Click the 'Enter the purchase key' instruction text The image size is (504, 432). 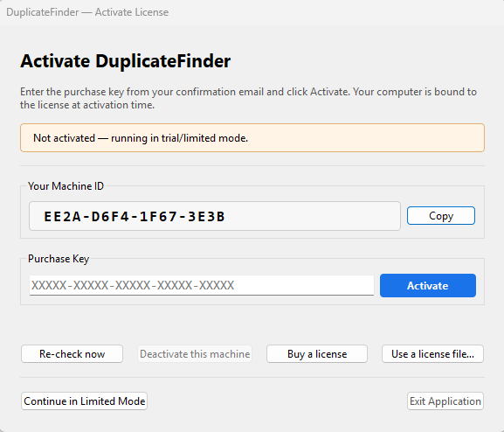(x=248, y=98)
